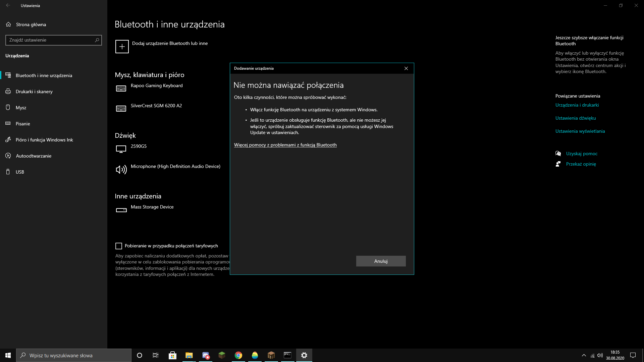
Task: Open Google Chrome from the taskbar
Action: pyautogui.click(x=238, y=355)
